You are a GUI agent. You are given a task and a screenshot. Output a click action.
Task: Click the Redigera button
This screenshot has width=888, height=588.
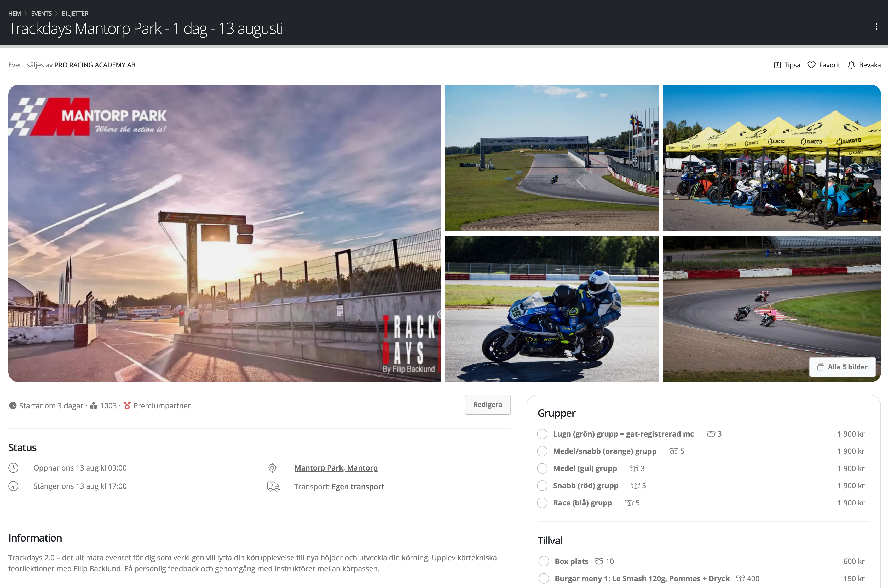[487, 405]
